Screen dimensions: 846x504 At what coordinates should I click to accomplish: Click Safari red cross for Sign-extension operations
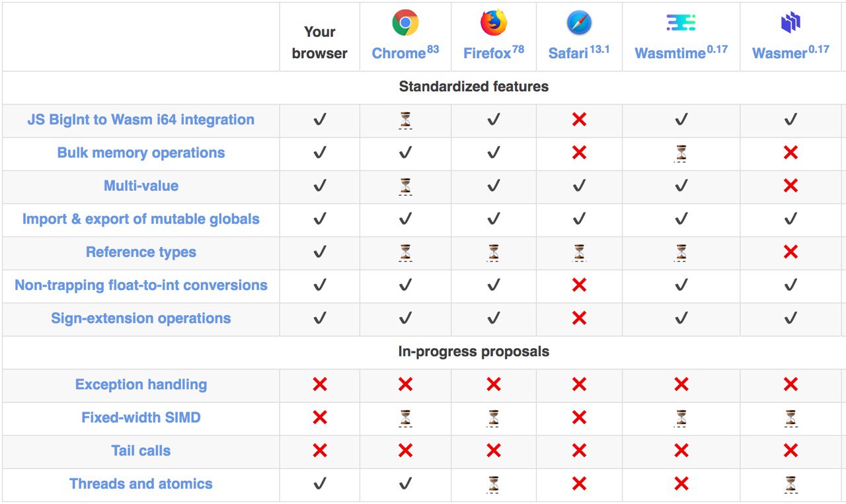click(x=579, y=318)
